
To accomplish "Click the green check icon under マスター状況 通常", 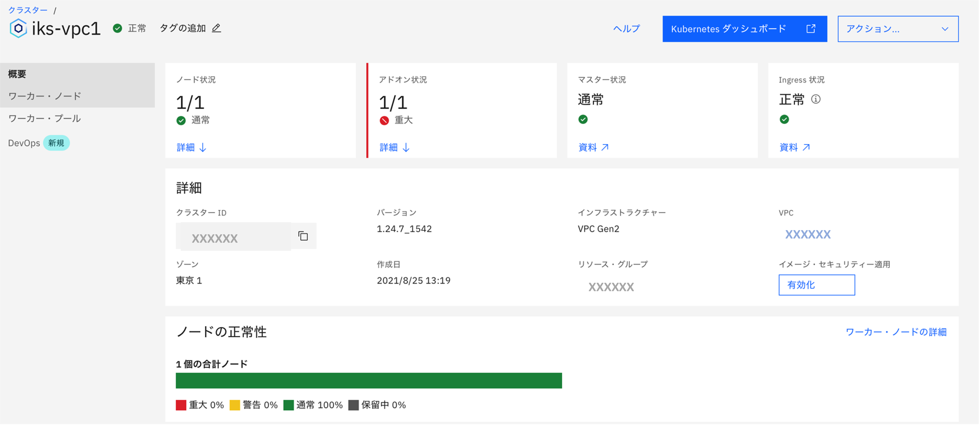I will (583, 119).
